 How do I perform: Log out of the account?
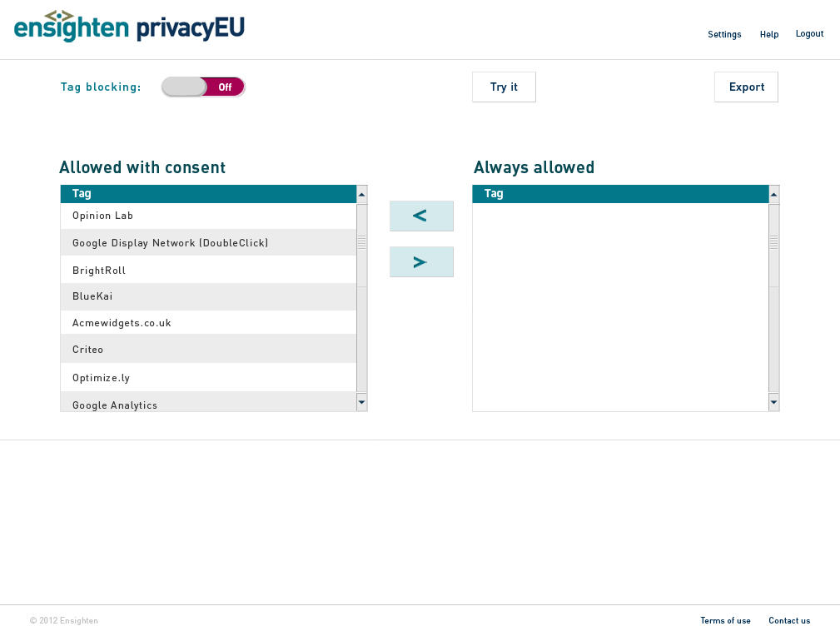pyautogui.click(x=809, y=34)
